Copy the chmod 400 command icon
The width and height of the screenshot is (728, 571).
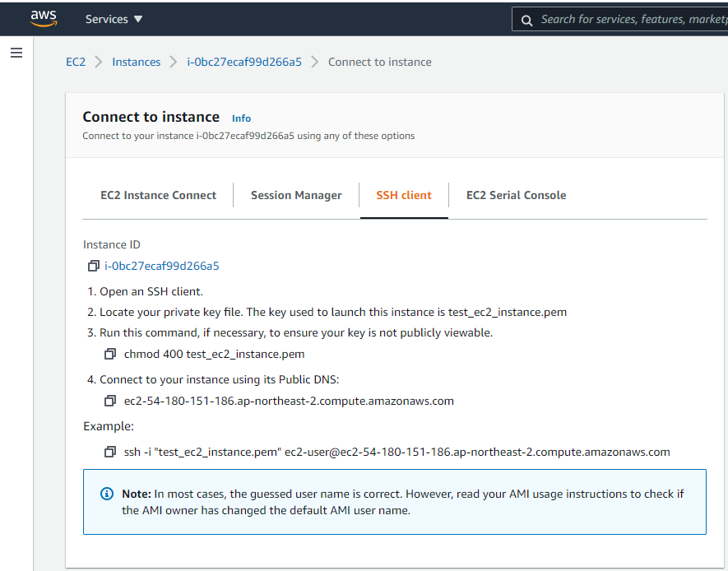(x=110, y=355)
